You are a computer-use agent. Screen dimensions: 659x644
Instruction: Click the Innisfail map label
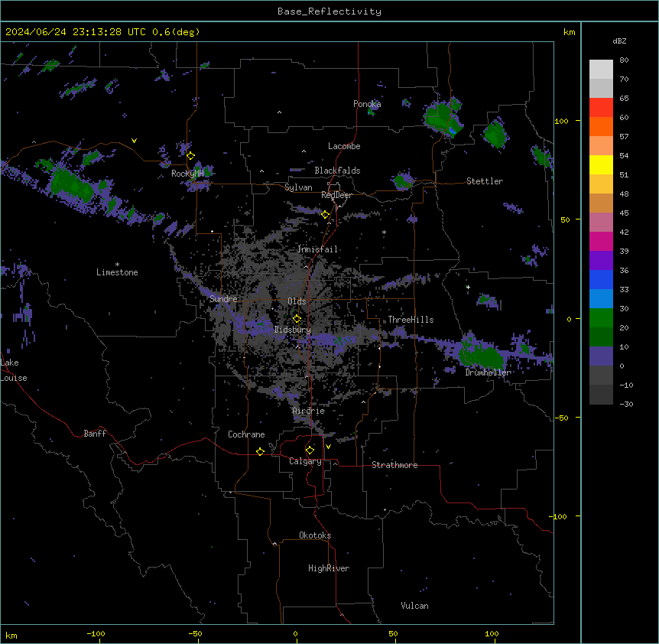pos(317,249)
